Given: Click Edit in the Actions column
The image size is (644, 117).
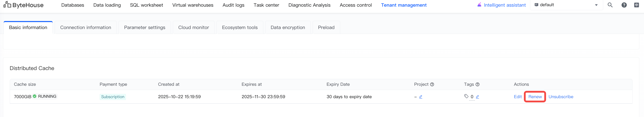Looking at the screenshot, I should tap(517, 97).
